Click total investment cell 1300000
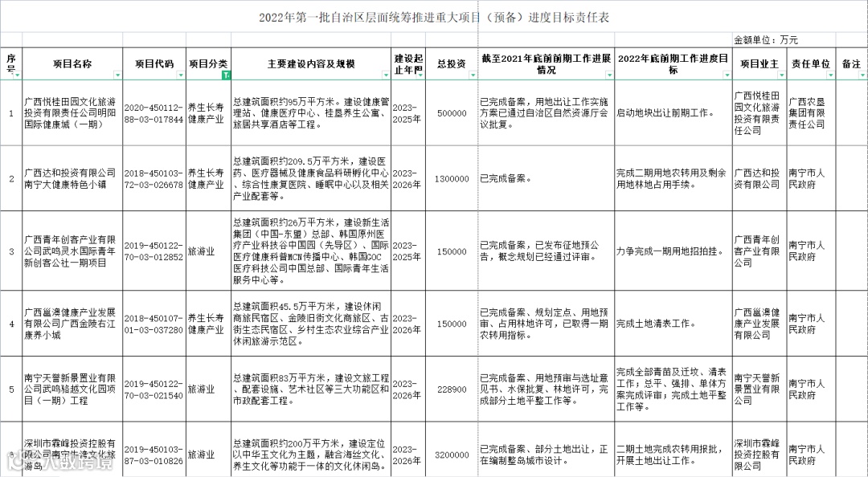Screen dimensions: 868x477 452,178
